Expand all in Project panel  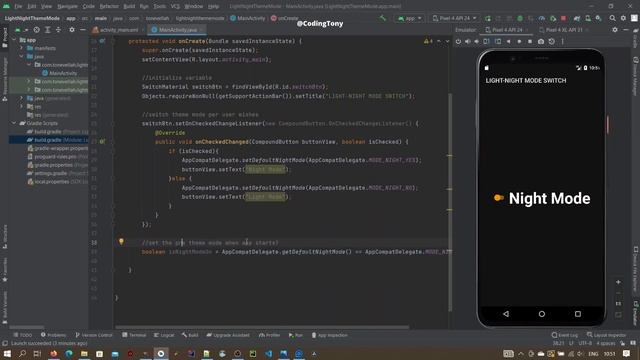tap(48, 30)
